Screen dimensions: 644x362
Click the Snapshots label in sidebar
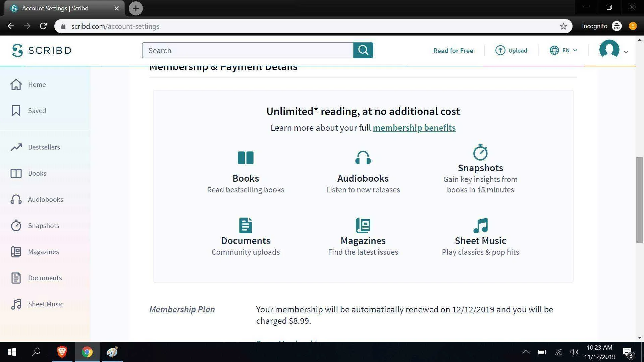[x=44, y=226]
